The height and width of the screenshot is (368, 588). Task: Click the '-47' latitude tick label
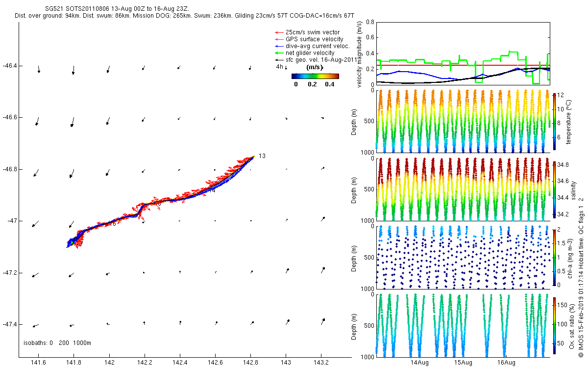[12, 221]
